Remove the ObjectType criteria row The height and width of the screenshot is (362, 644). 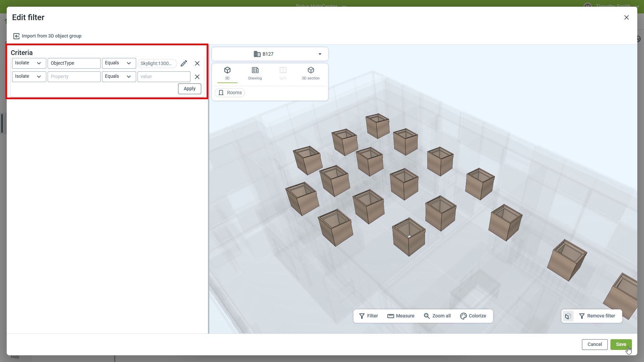[x=197, y=63]
